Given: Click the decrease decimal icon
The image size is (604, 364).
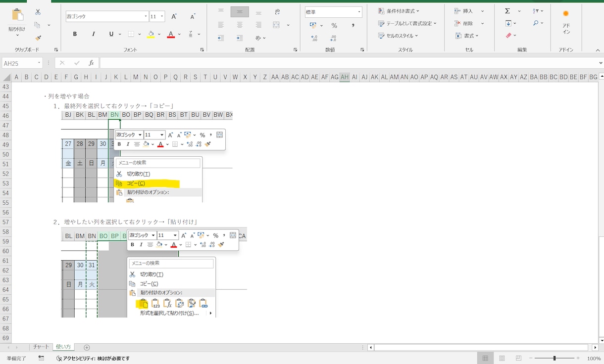Looking at the screenshot, I should pyautogui.click(x=333, y=38).
